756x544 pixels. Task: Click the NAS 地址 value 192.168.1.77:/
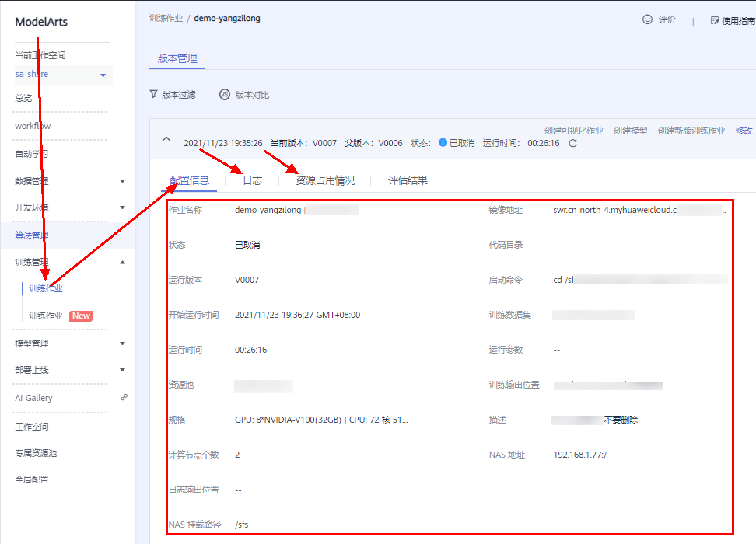[x=580, y=455]
